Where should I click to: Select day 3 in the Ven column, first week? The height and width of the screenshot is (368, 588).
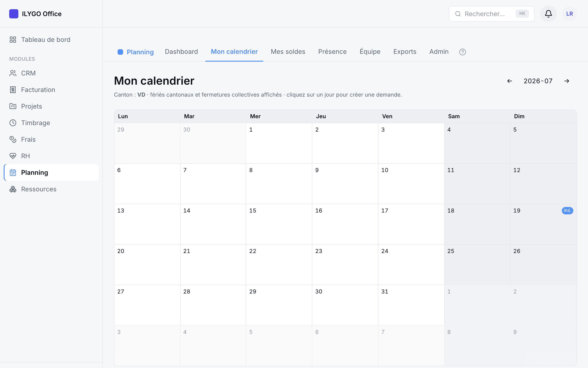[x=411, y=143]
